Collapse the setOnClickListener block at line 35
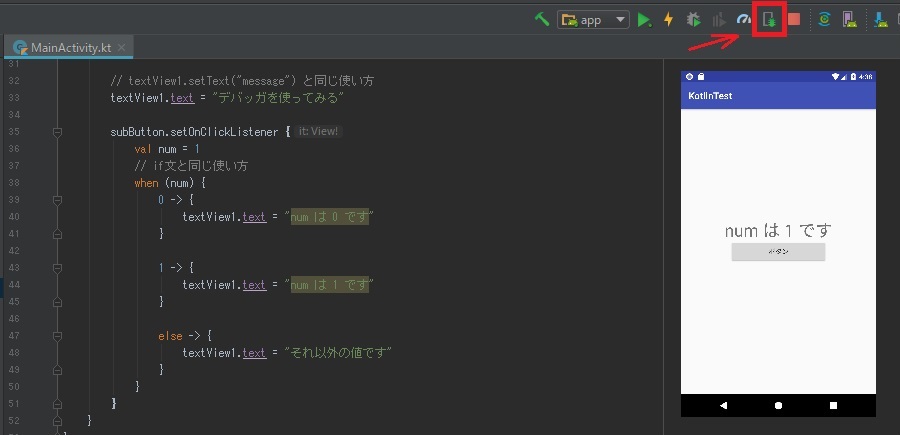The height and width of the screenshot is (435, 900). coord(57,132)
